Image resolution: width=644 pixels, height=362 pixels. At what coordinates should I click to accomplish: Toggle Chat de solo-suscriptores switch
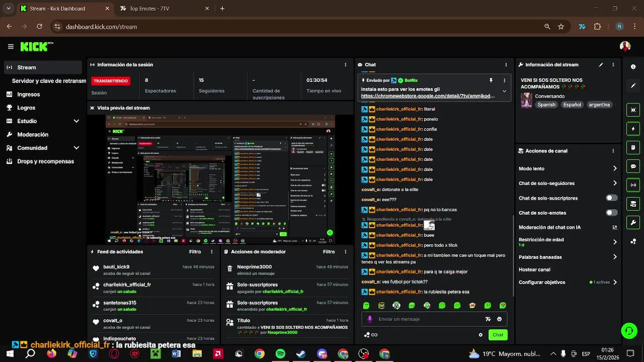coord(611,198)
